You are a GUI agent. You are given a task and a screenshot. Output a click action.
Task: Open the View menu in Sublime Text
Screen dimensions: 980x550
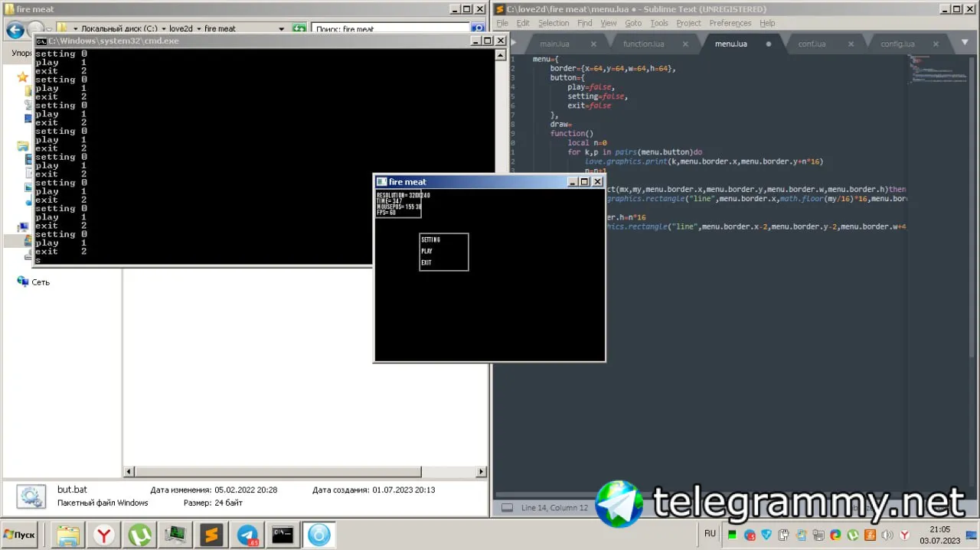(x=609, y=23)
